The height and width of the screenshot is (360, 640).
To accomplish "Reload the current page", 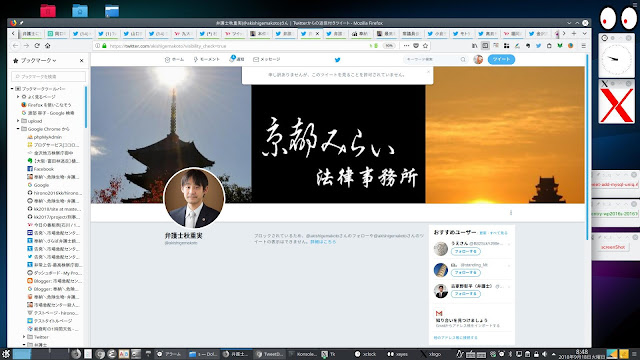I will [x=37, y=46].
